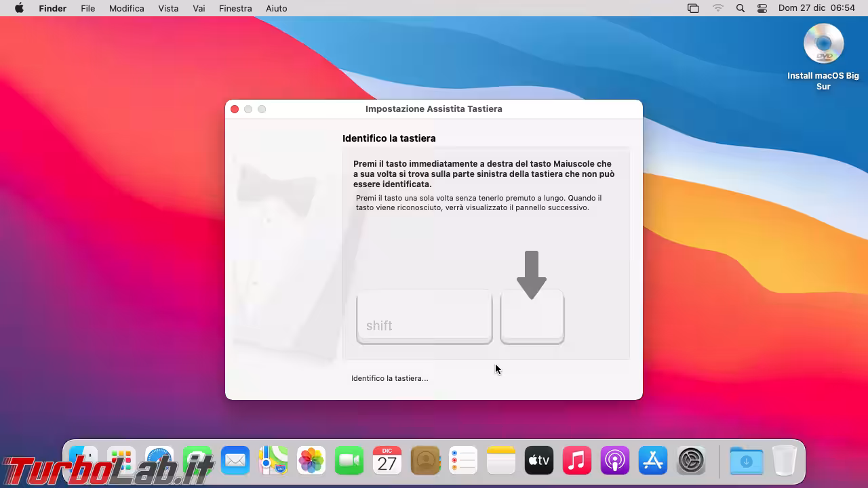Launch Maps from the Dock
The width and height of the screenshot is (868, 488).
point(273,462)
